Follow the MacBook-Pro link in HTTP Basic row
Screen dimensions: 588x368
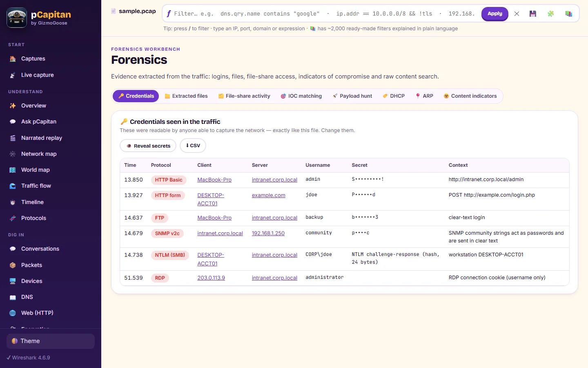click(x=214, y=180)
